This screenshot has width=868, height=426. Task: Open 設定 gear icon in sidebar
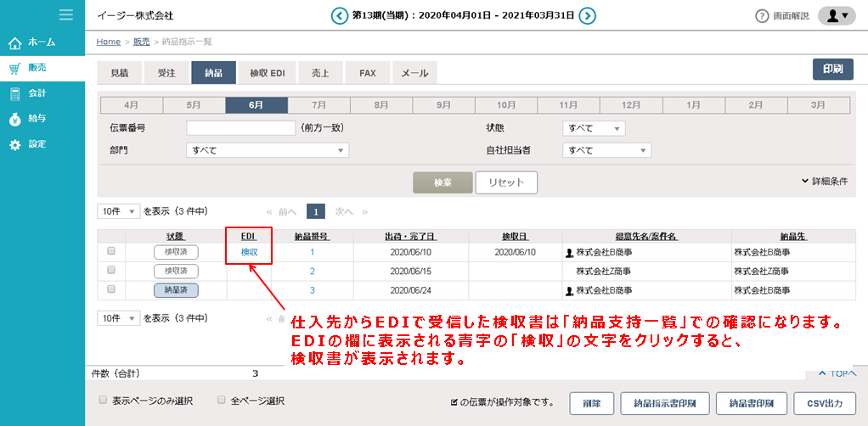click(x=14, y=144)
